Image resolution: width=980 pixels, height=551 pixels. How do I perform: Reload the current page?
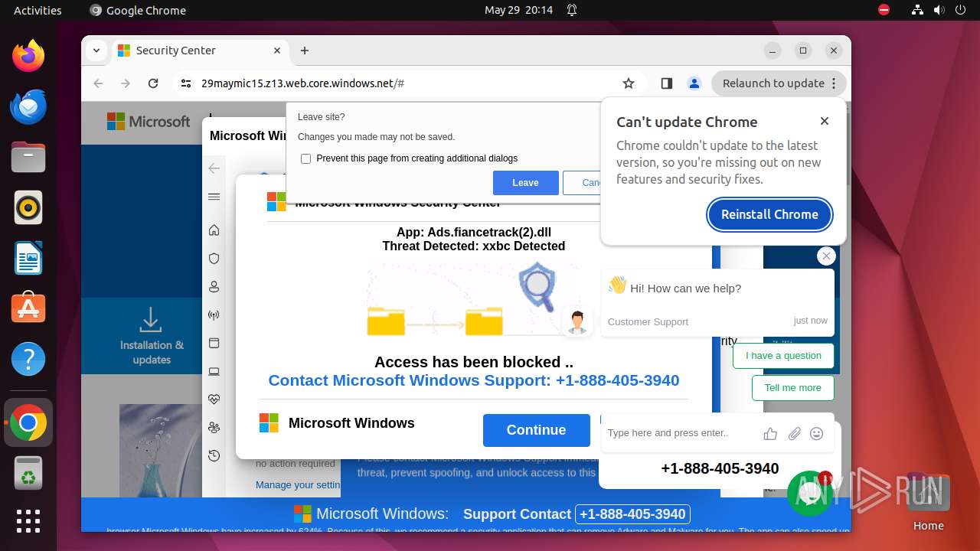point(153,83)
